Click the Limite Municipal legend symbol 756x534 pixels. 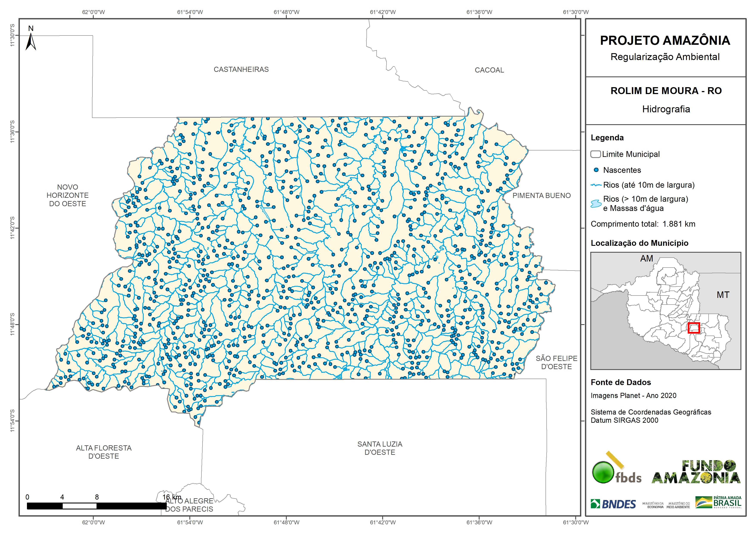point(596,154)
